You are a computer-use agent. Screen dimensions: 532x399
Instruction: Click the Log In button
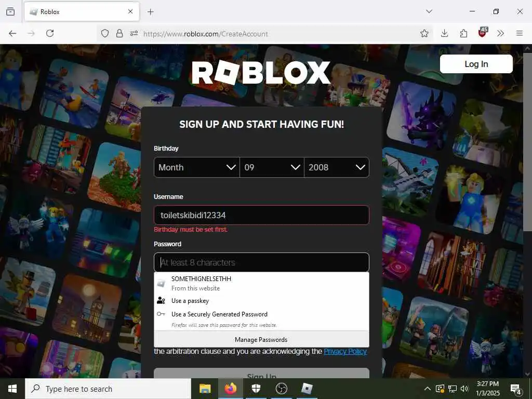click(476, 64)
